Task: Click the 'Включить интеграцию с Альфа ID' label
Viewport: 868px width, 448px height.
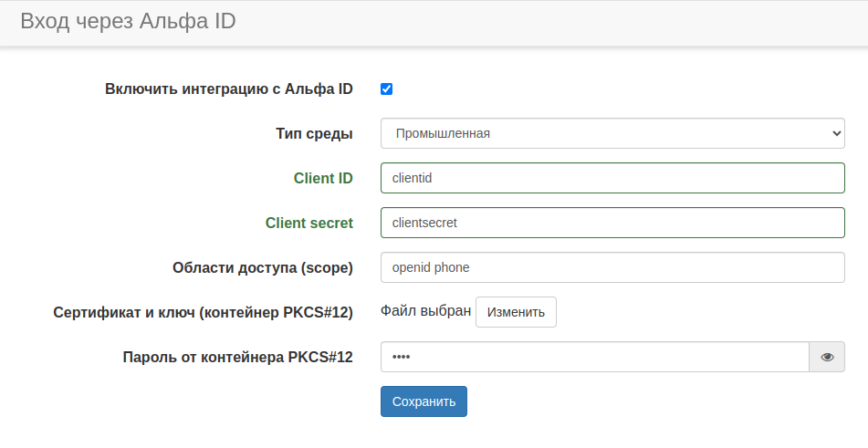Action: point(228,89)
